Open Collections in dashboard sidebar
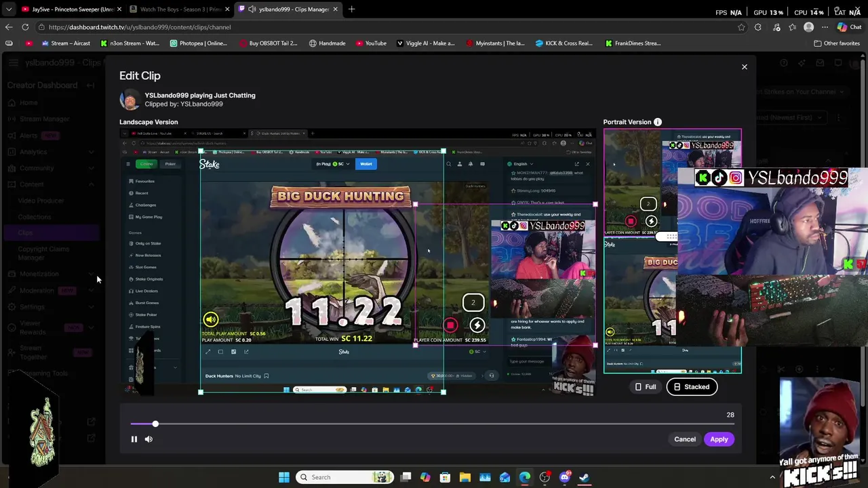This screenshot has height=488, width=868. (x=35, y=217)
